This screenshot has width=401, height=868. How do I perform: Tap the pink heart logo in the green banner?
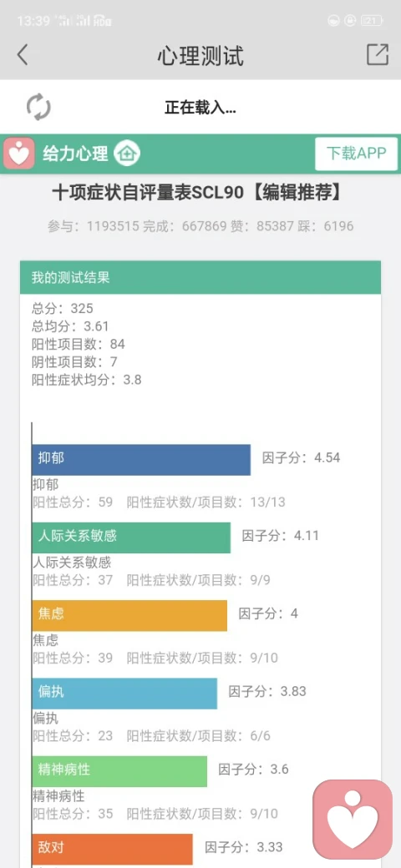coord(19,154)
